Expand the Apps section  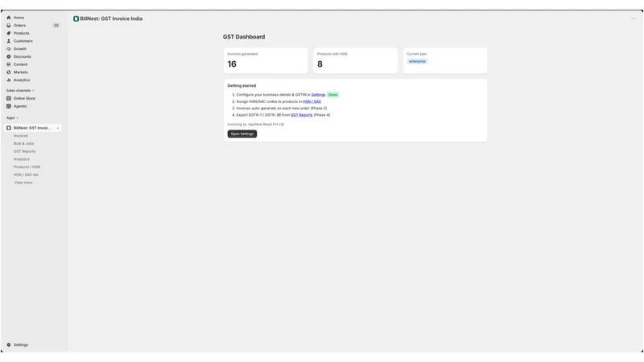pos(12,117)
